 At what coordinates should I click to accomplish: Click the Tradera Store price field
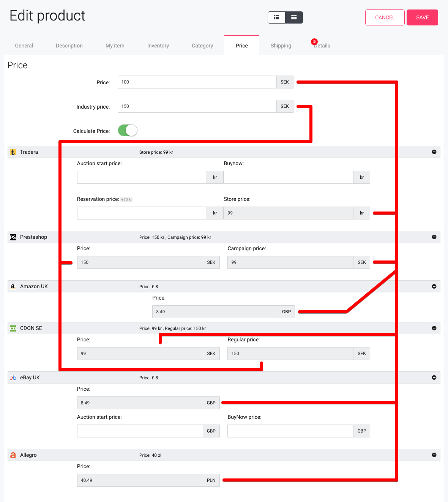coord(289,213)
